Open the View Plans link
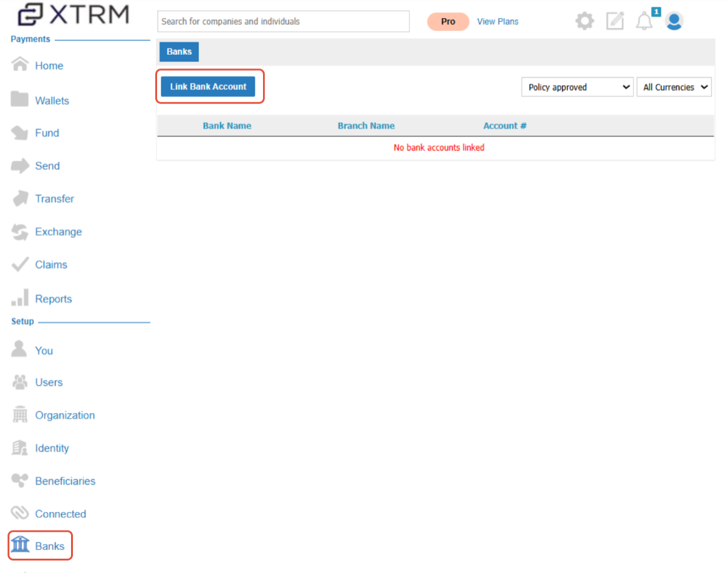728x573 pixels. tap(498, 22)
